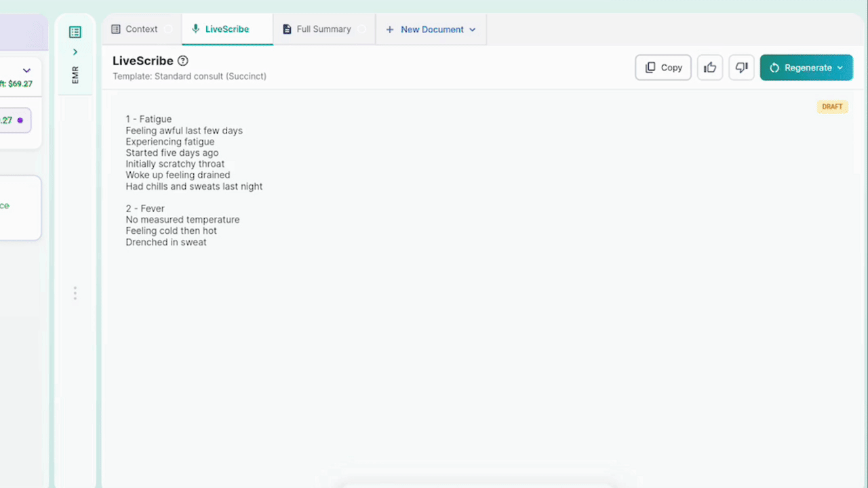The width and height of the screenshot is (868, 488).
Task: Click the microphone icon on the LiveScribe tab
Action: tap(196, 28)
